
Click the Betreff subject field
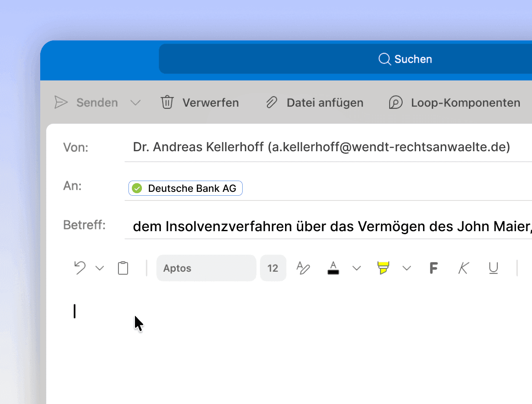pyautogui.click(x=328, y=226)
